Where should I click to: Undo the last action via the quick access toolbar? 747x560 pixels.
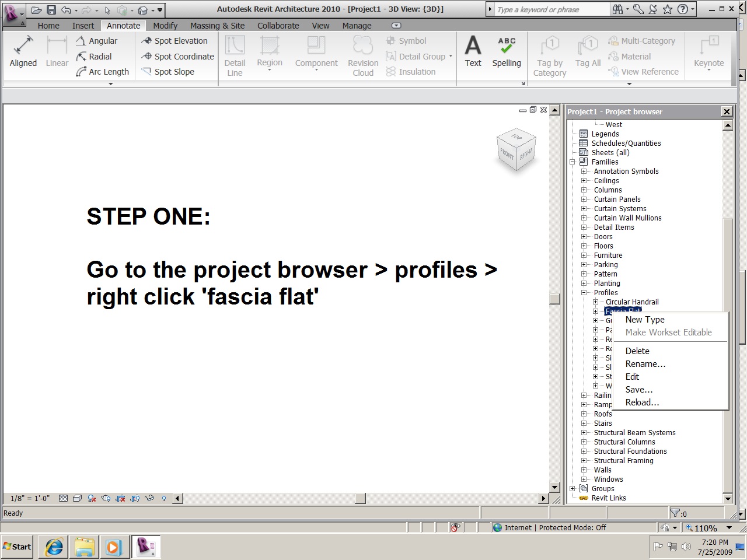pyautogui.click(x=66, y=10)
